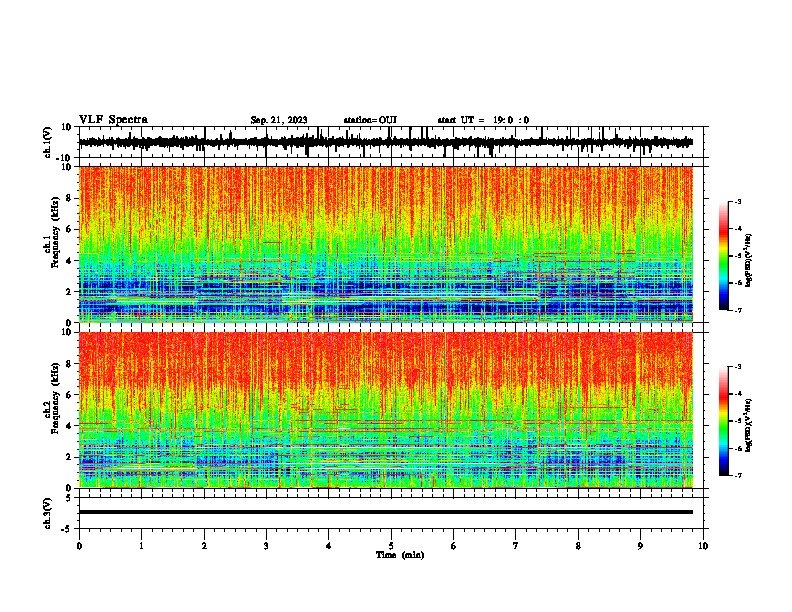Click the time axis tick label '5'
This screenshot has height=612, width=792.
point(391,546)
